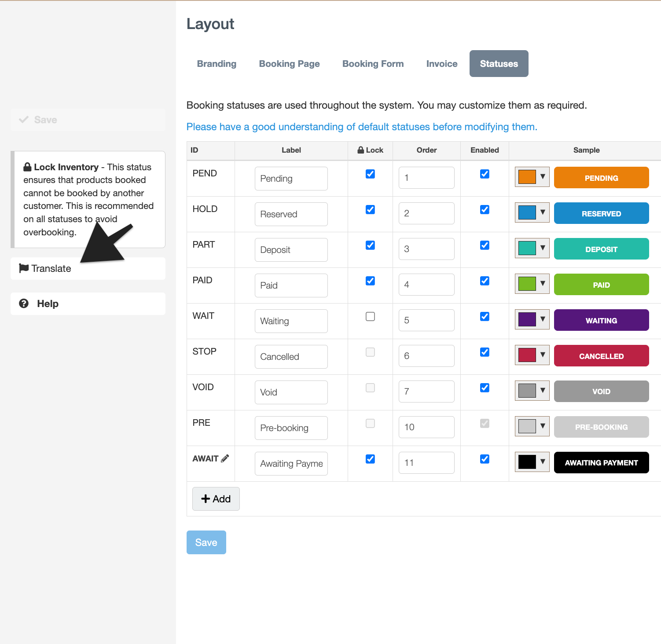The height and width of the screenshot is (644, 661).
Task: Click the Add status button
Action: click(x=216, y=499)
